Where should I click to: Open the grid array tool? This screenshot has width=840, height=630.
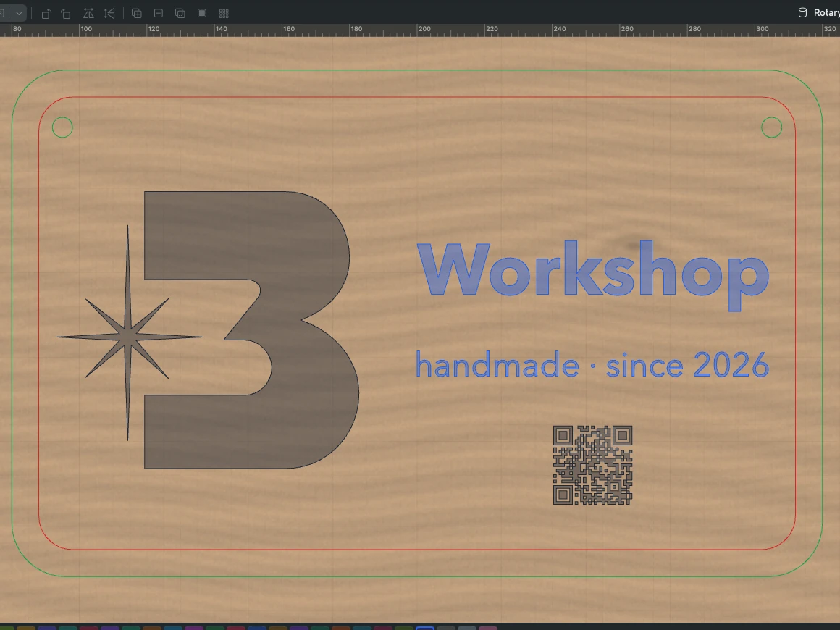[x=224, y=13]
